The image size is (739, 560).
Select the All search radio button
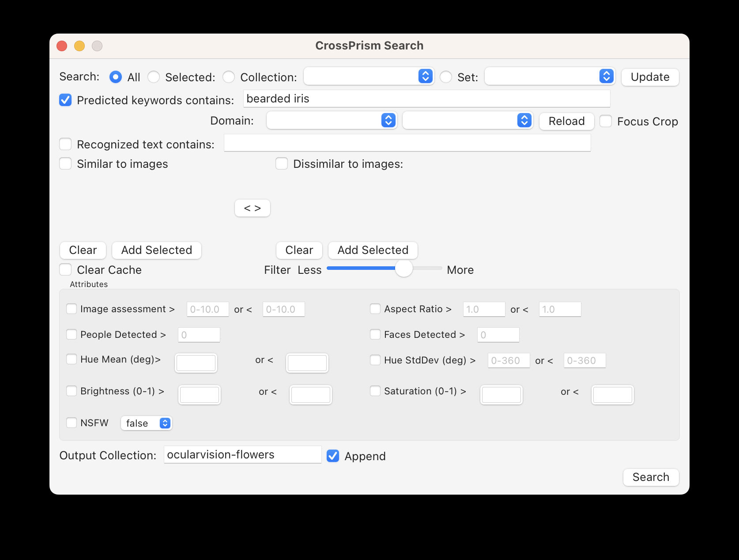(x=116, y=77)
